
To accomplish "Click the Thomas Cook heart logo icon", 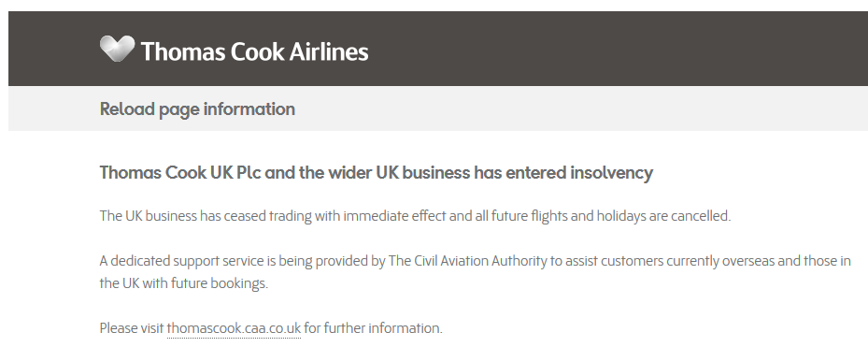I will (x=118, y=49).
